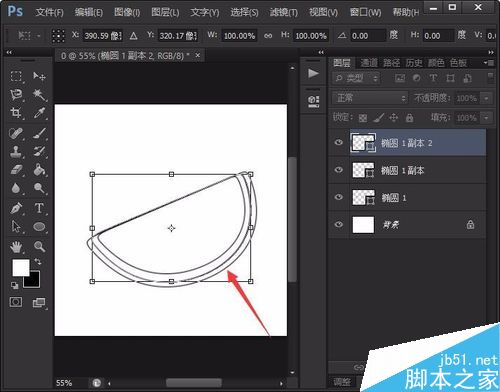Open the 滤镜(T) menu
500x392 pixels.
[284, 13]
